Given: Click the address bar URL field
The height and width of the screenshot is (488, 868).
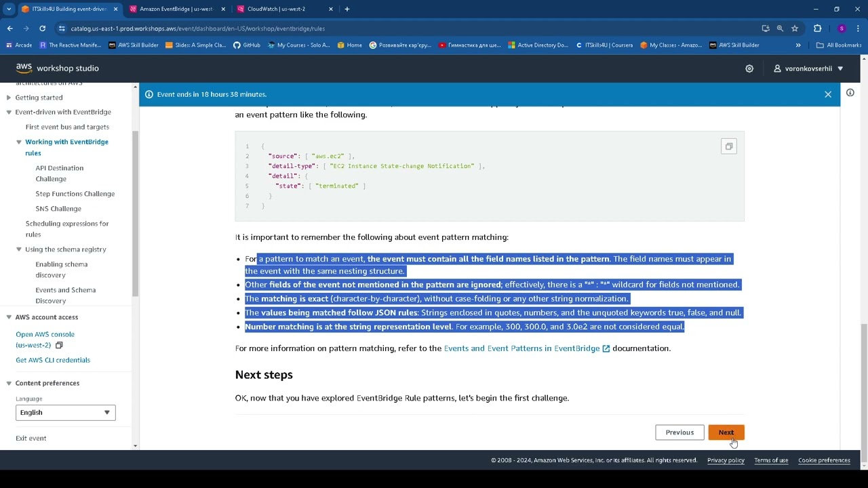Looking at the screenshot, I should (407, 28).
